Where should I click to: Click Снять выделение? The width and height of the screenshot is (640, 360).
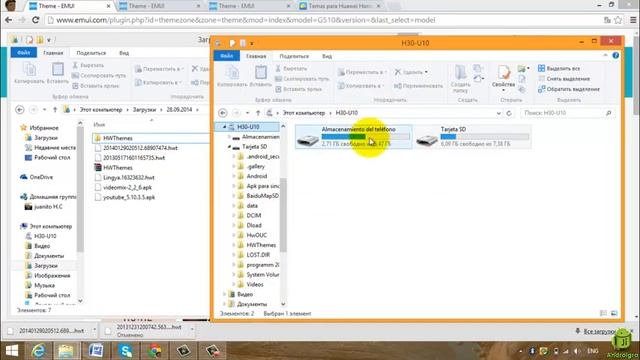point(564,78)
